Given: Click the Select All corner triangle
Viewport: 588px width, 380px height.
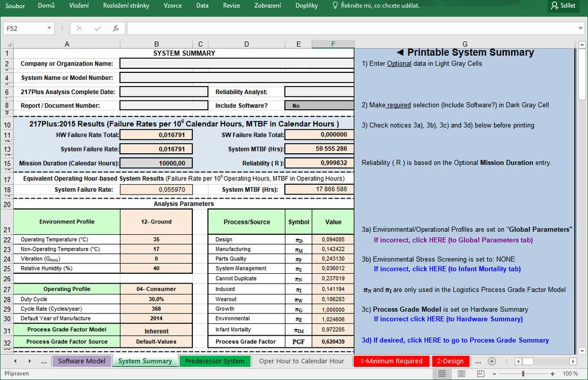Looking at the screenshot, I should click(8, 44).
